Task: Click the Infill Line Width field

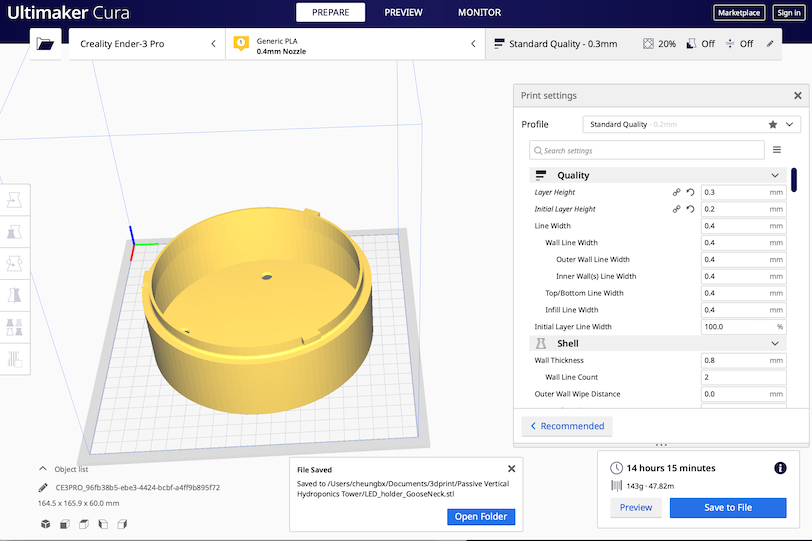Action: tap(744, 310)
